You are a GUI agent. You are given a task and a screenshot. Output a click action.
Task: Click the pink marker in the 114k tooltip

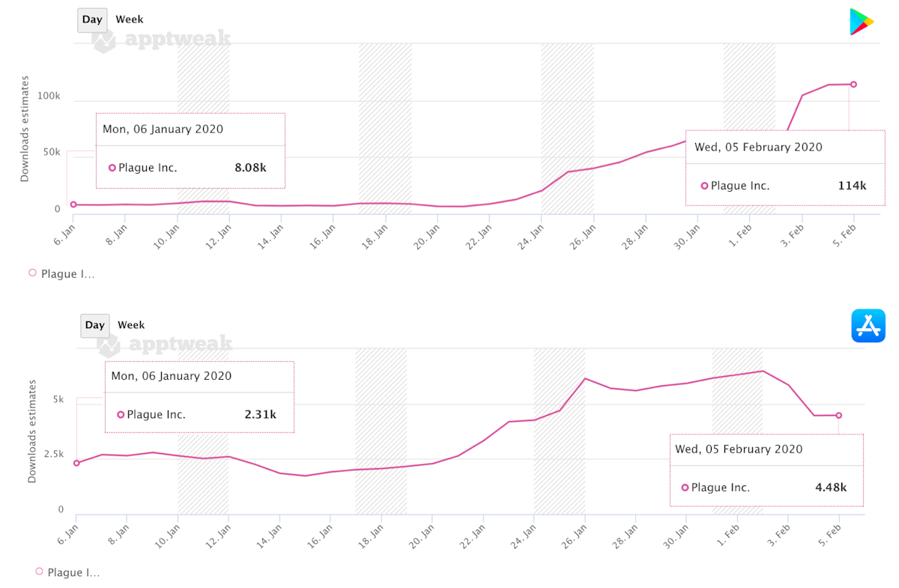point(703,185)
